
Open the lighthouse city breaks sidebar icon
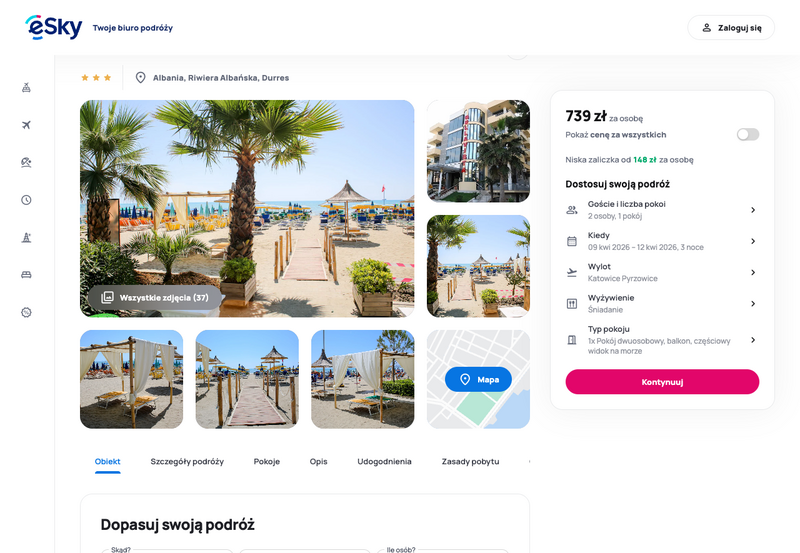(x=27, y=237)
